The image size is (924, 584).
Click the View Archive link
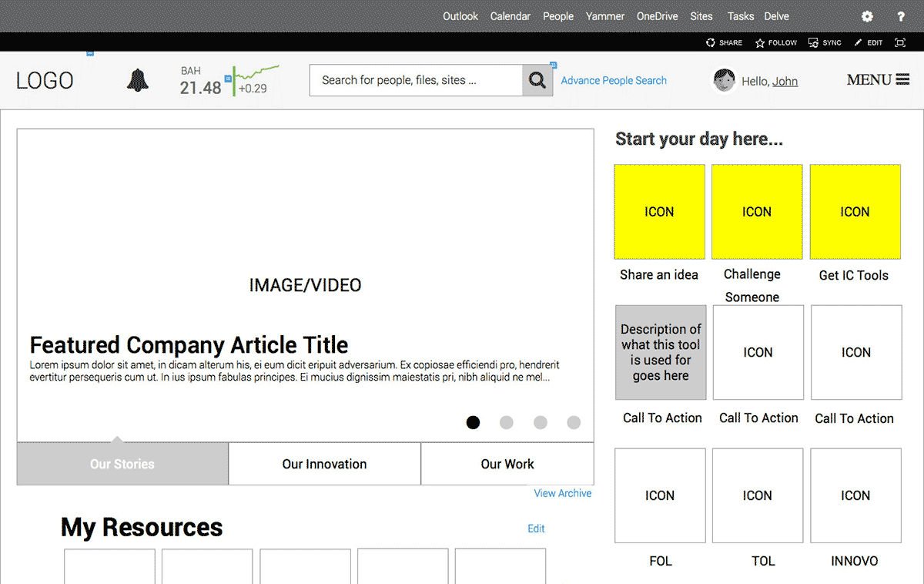coord(563,493)
